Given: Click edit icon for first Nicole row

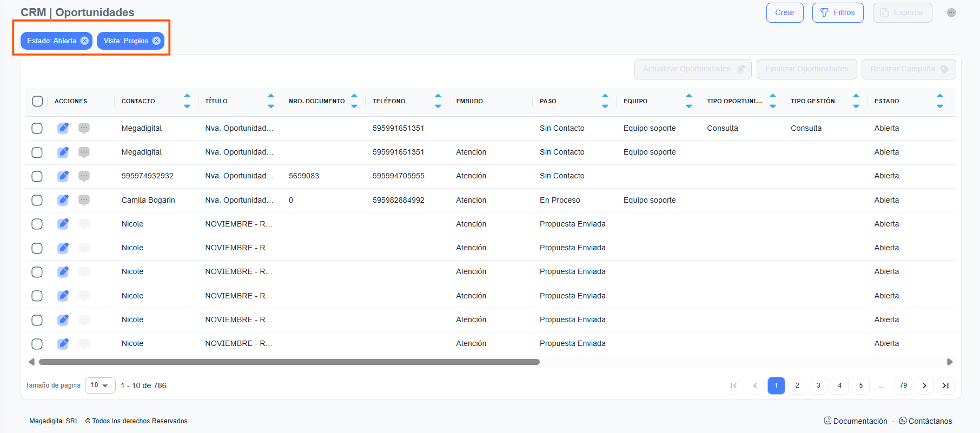Looking at the screenshot, I should tap(63, 224).
